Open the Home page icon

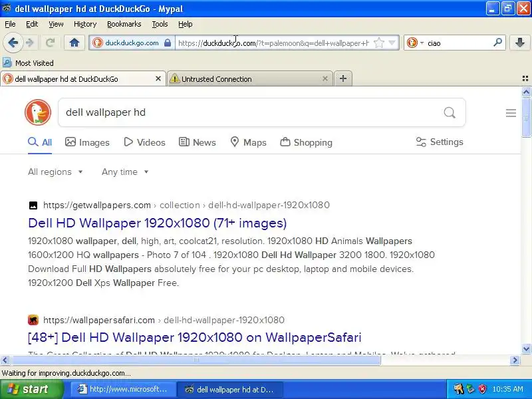74,43
